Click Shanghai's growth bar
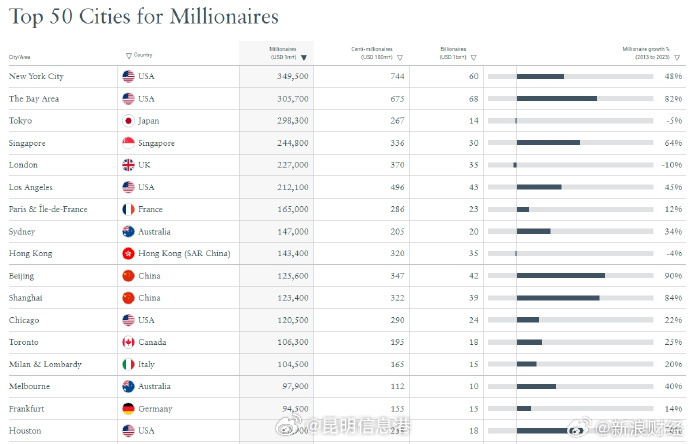The width and height of the screenshot is (690, 444). [x=558, y=298]
